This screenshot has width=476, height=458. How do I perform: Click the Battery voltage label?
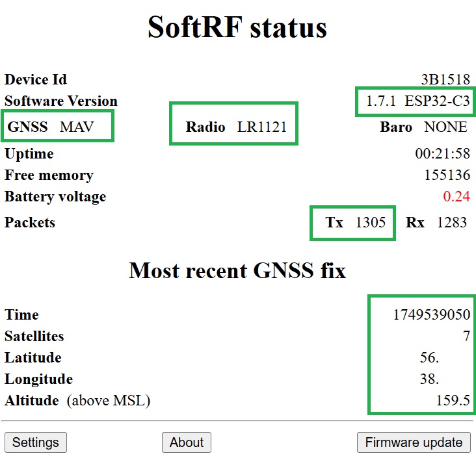55,197
